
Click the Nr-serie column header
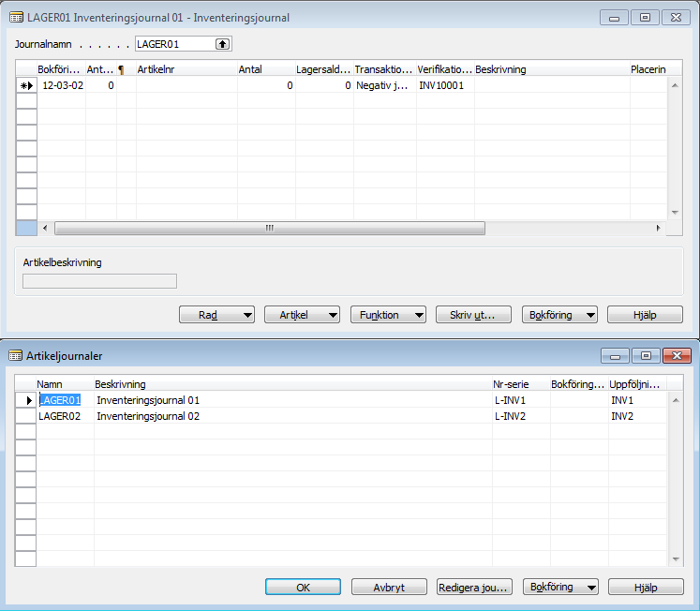click(521, 384)
